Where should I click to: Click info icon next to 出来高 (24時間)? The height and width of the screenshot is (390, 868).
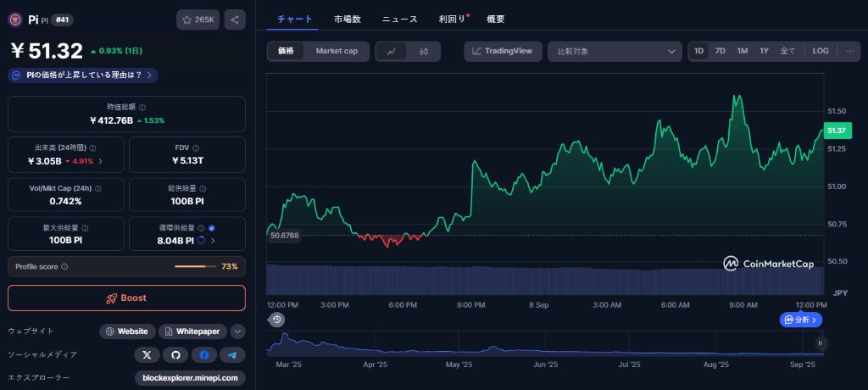[x=92, y=148]
